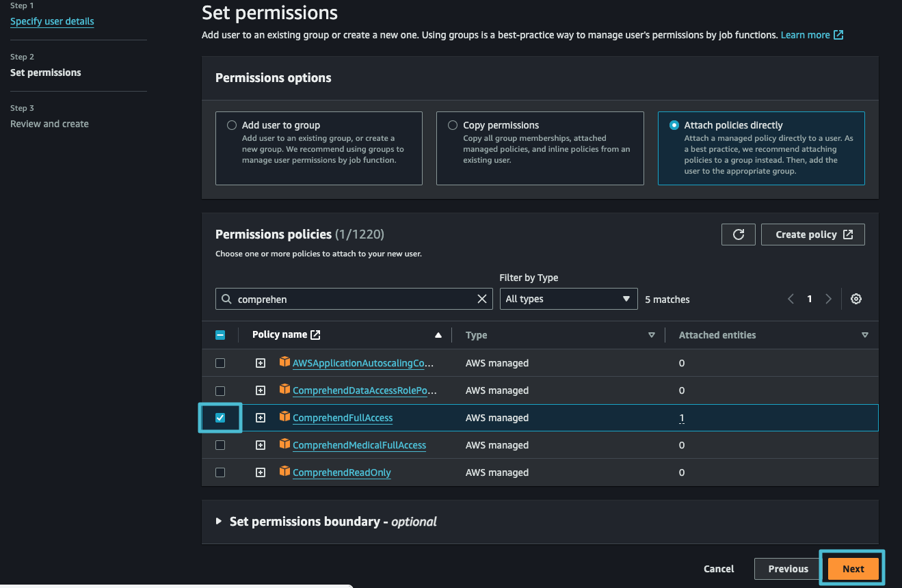Click the refresh policies icon button
The height and width of the screenshot is (588, 902).
coord(738,235)
